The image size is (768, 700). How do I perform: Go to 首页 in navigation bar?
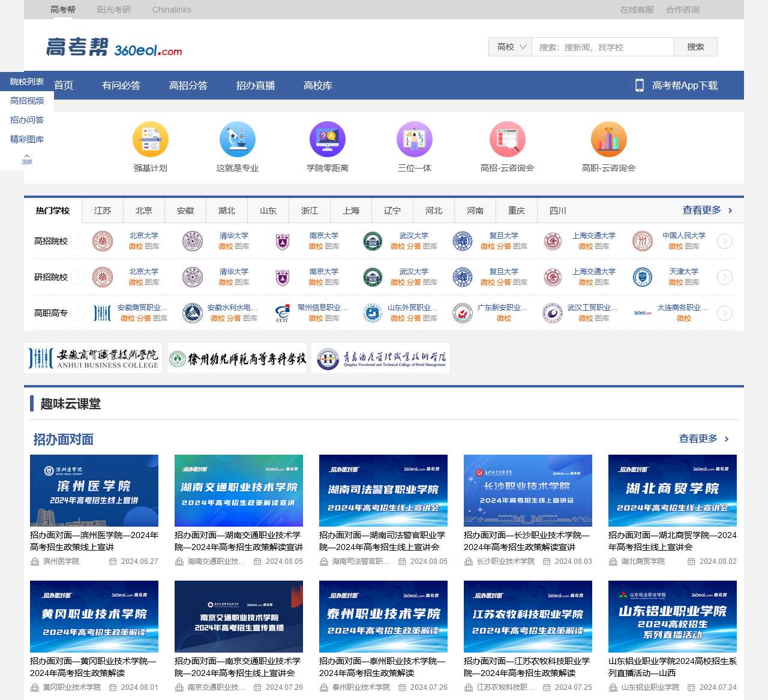64,85
